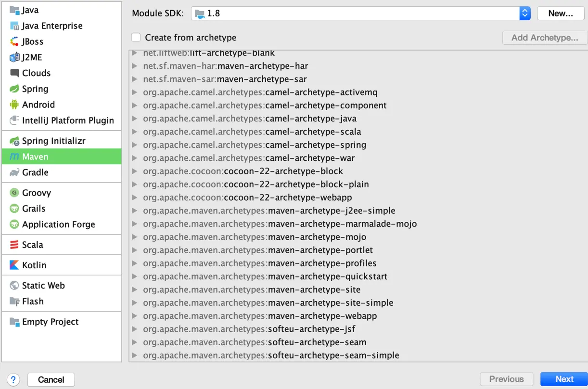Click the New... SDK button
Screen dimensions: 588x389
pyautogui.click(x=561, y=13)
